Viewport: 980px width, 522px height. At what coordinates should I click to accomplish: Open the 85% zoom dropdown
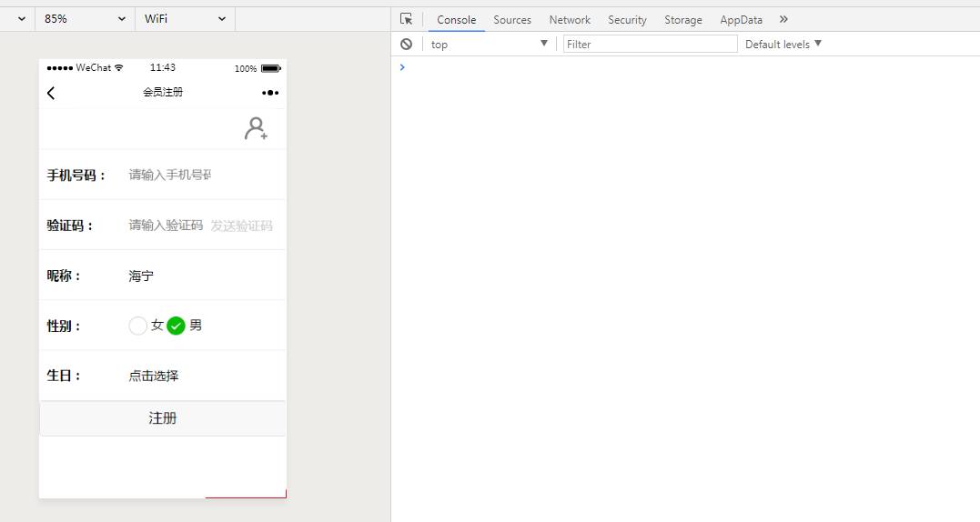click(85, 19)
